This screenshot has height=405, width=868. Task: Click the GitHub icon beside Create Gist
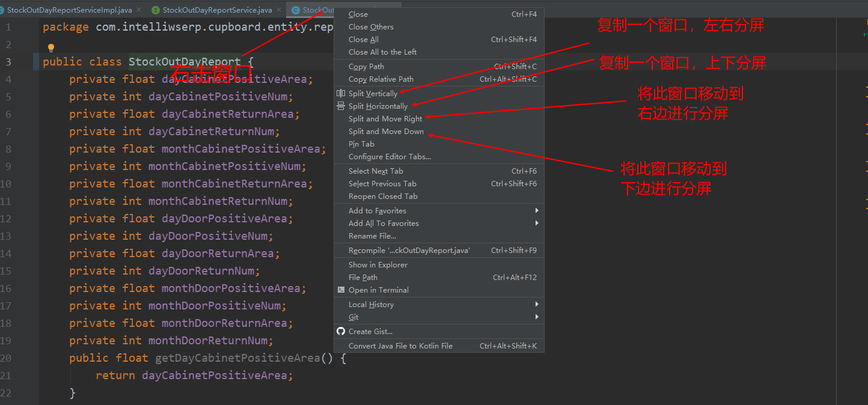[341, 331]
